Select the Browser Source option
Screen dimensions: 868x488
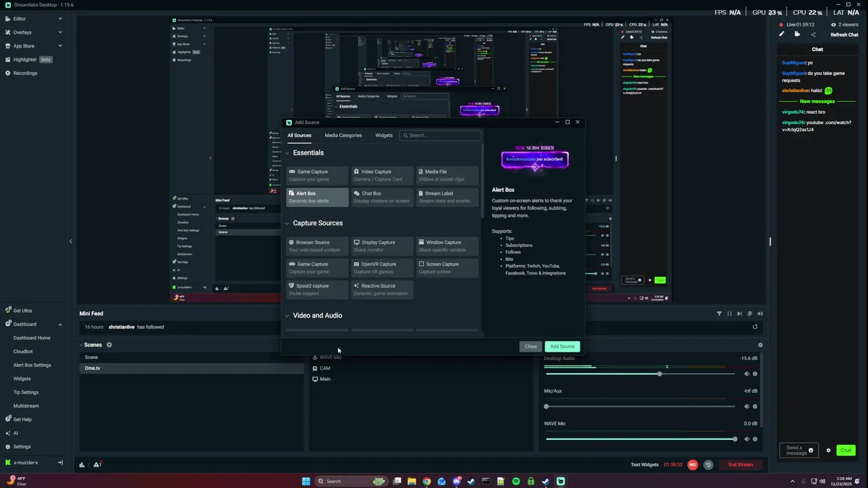(x=317, y=245)
